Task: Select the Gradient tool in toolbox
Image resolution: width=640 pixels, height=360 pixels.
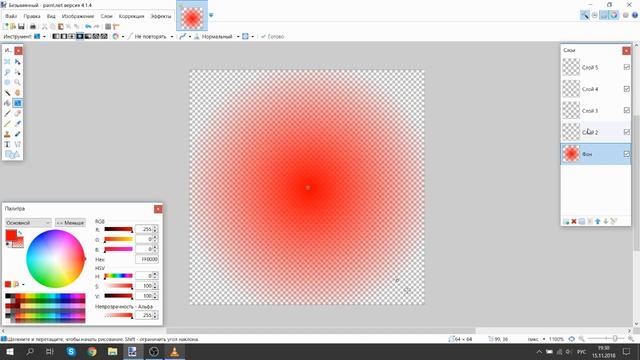Action: coord(18,103)
